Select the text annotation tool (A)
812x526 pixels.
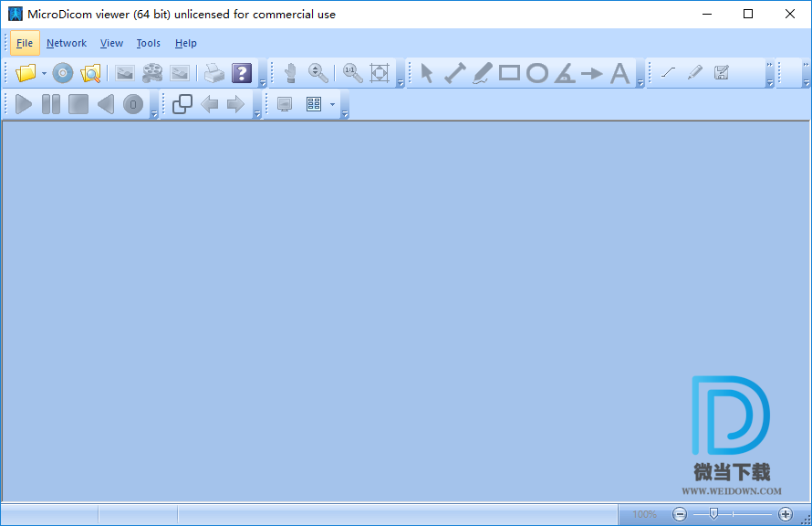click(620, 73)
